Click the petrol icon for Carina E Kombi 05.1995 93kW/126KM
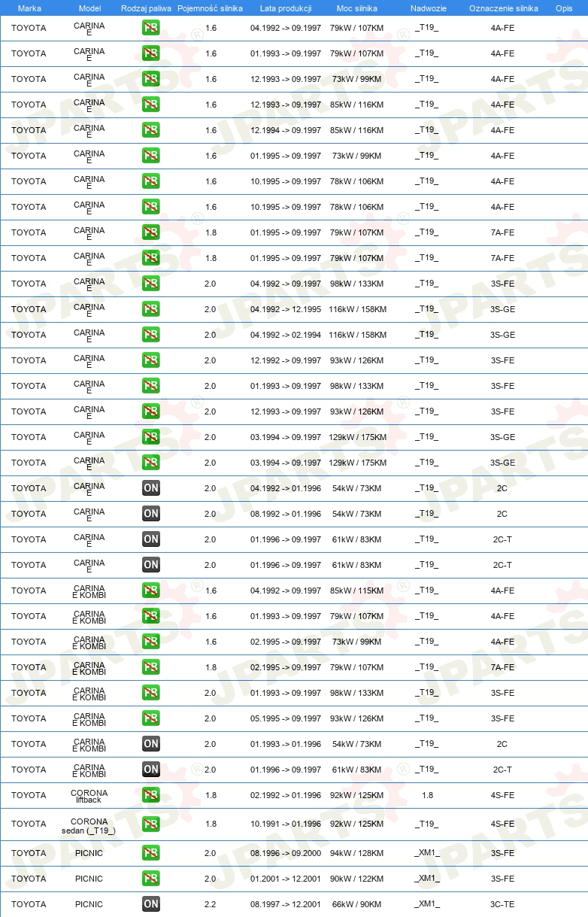Screen dimensions: 588x917 point(151,718)
